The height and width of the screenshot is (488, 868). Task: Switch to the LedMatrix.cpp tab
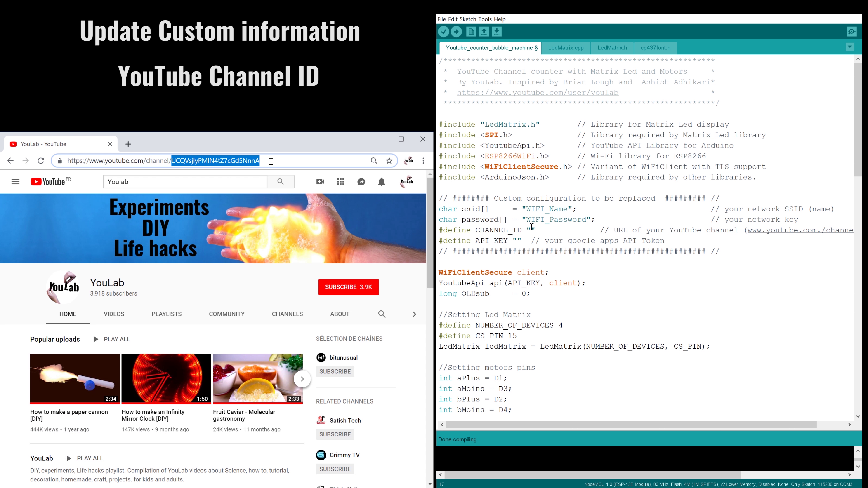566,48
